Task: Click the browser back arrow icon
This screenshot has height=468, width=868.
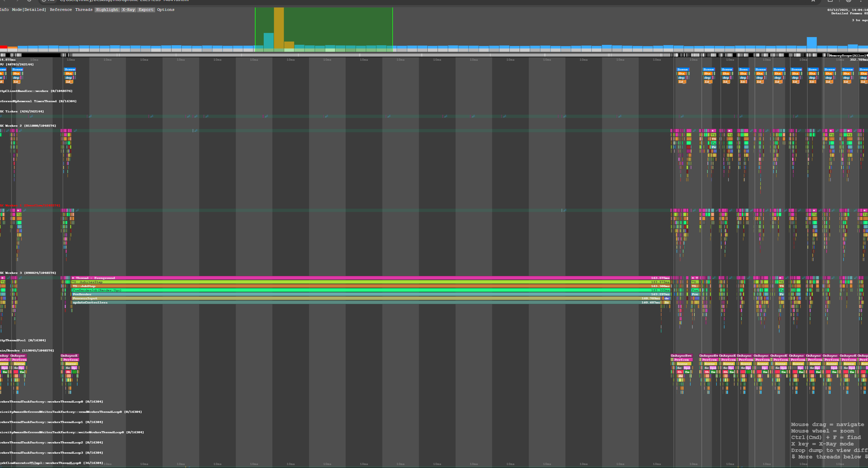Action: (x=4, y=1)
